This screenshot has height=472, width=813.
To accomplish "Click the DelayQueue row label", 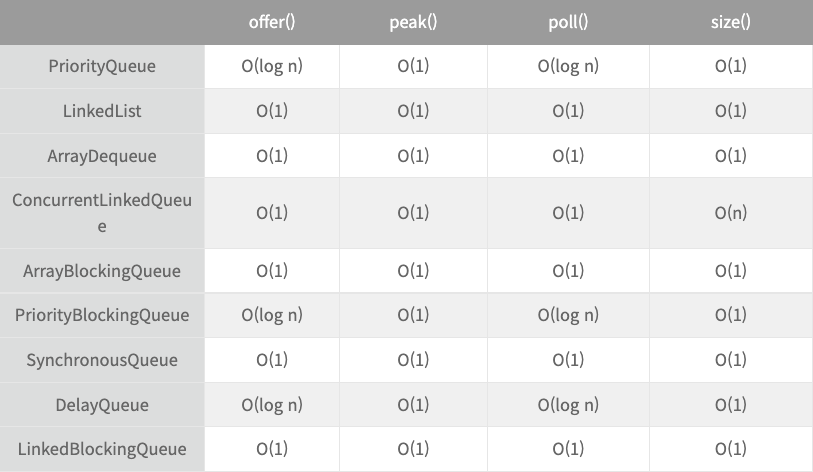I will click(102, 405).
